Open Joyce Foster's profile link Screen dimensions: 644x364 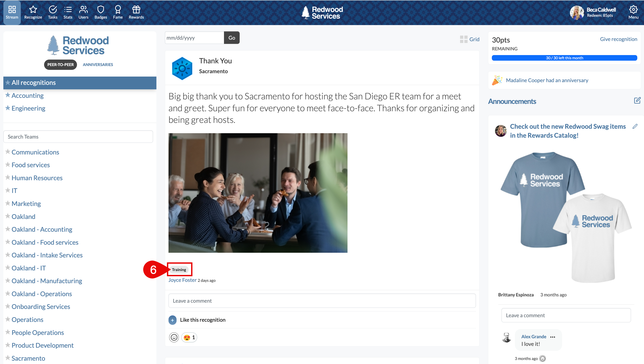[183, 280]
